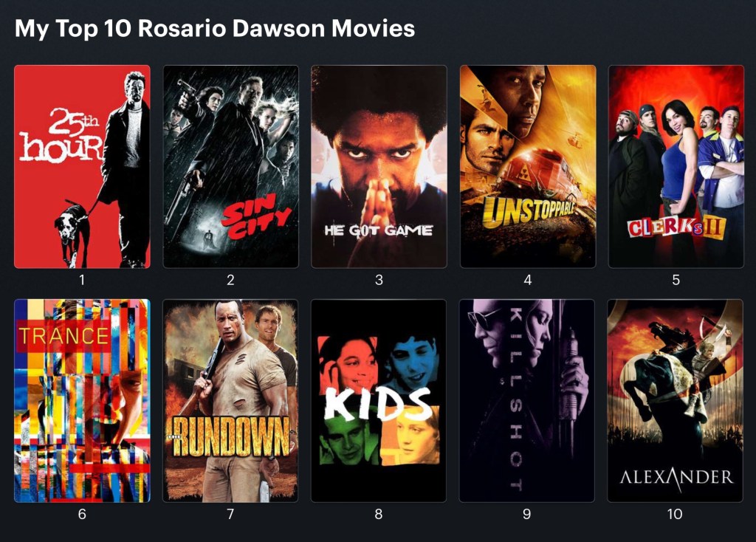Click rank number 6 under Trance
This screenshot has width=756, height=542.
[82, 514]
